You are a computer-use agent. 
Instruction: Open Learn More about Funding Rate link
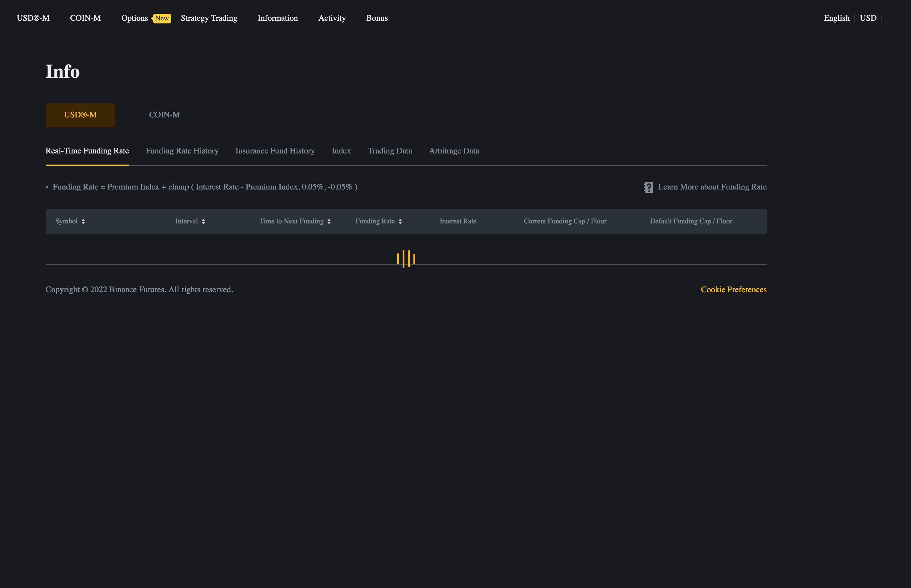[x=711, y=187]
